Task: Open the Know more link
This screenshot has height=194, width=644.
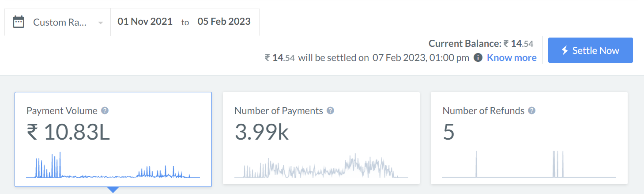Action: pos(512,58)
